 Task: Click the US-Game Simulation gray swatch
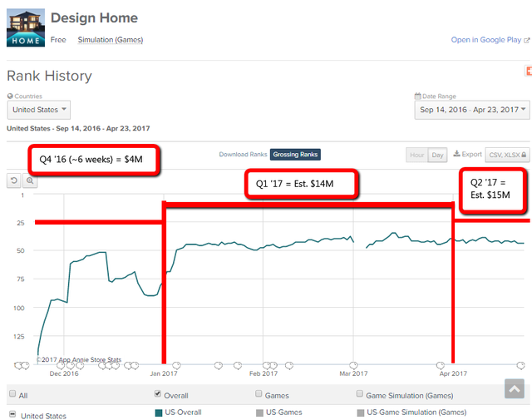361,413
